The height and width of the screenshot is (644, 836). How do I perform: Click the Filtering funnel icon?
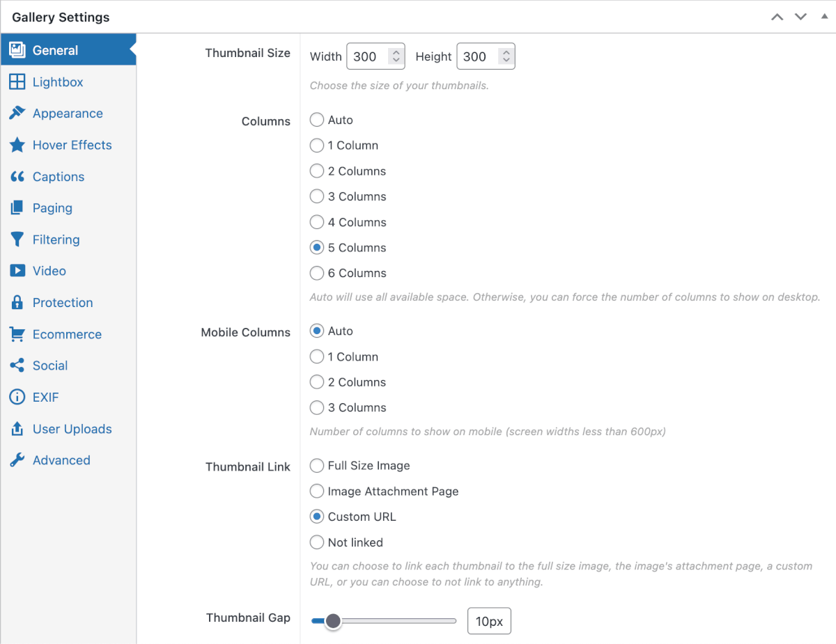(x=17, y=239)
